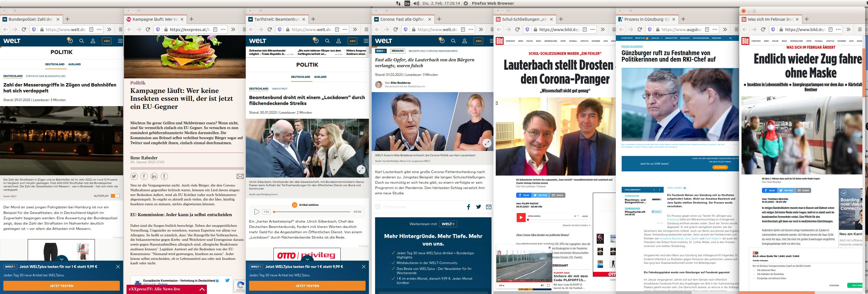
Task: Expand the WELTplus banner chevron in Bundespolizei window
Action: click(62, 260)
